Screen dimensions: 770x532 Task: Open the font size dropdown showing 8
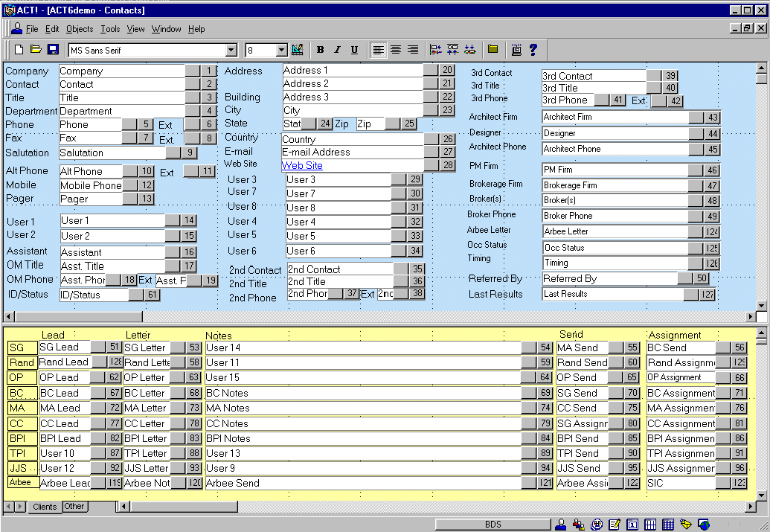coord(281,50)
